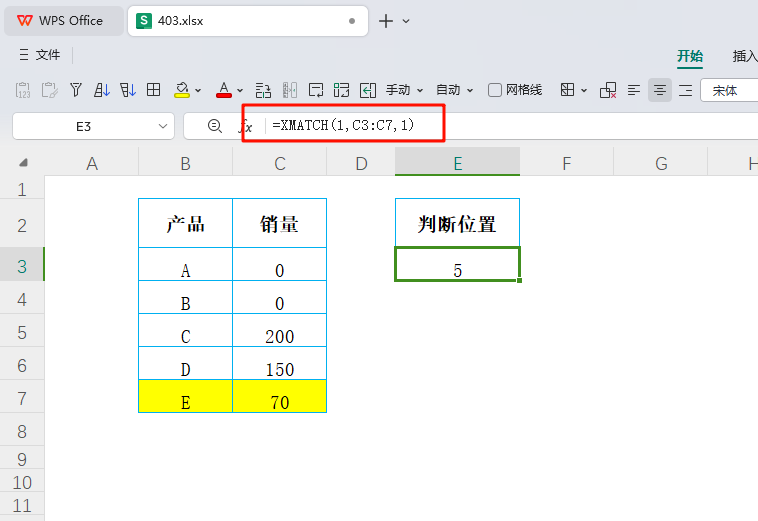Click the wrap text icon
The width and height of the screenshot is (758, 521).
(x=316, y=90)
